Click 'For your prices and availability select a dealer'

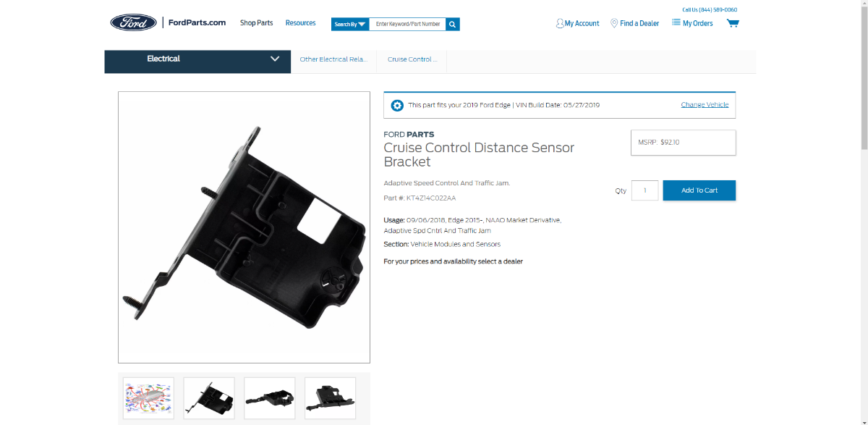click(x=453, y=261)
